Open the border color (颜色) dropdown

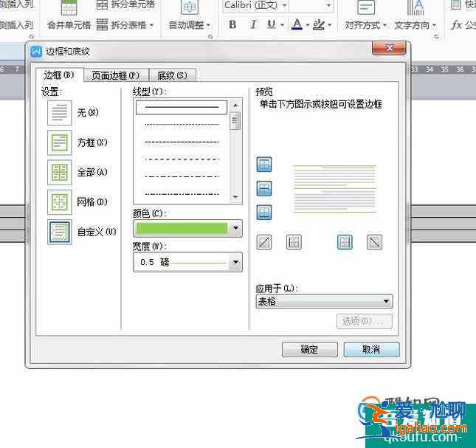(x=235, y=228)
